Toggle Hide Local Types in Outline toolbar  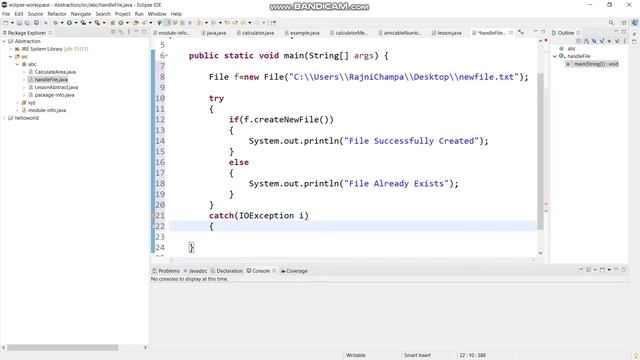(x=617, y=41)
